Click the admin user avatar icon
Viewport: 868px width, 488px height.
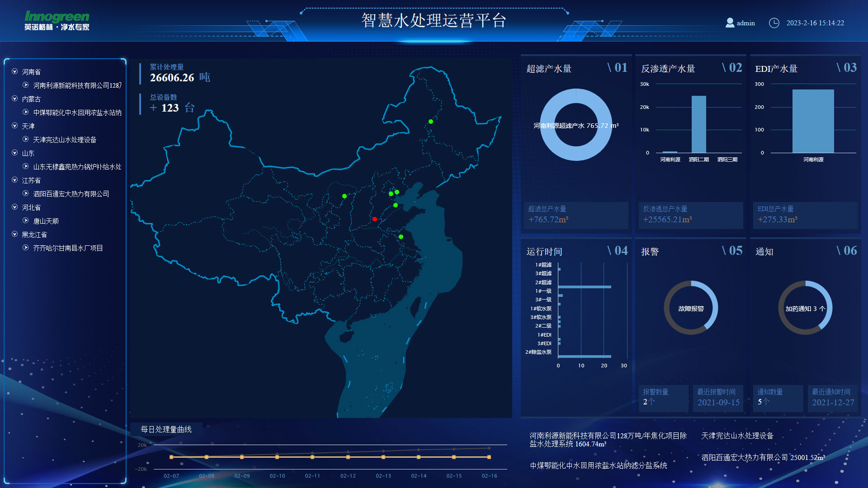tap(730, 23)
